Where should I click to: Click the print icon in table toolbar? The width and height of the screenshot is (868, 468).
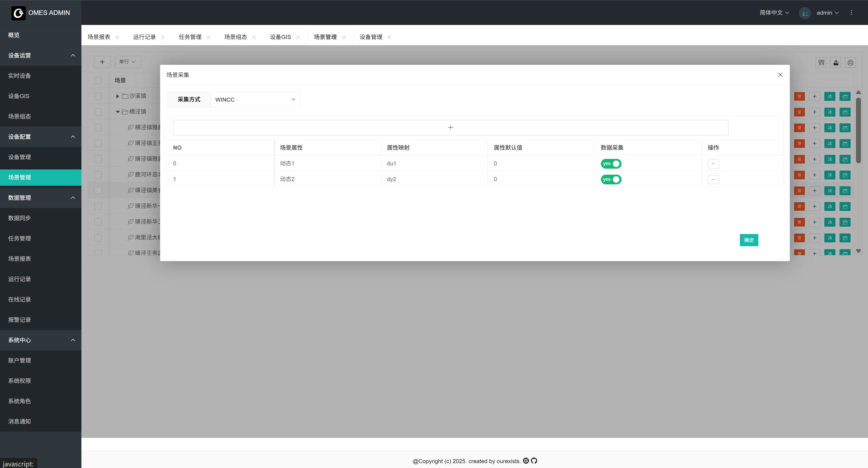[850, 63]
